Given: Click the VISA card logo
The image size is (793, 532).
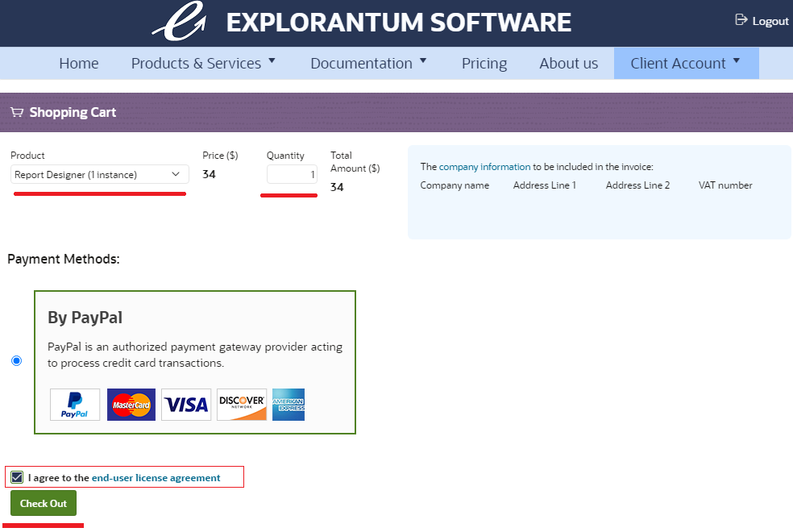Looking at the screenshot, I should 186,405.
